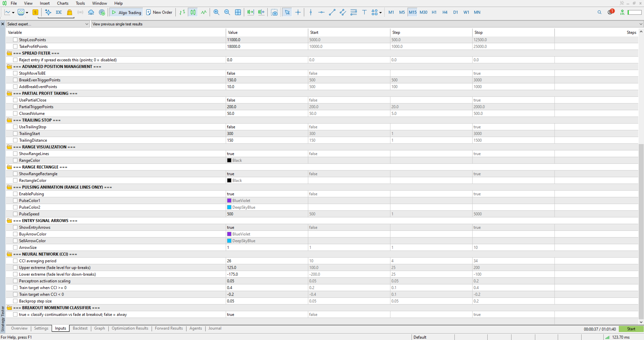Screen dimensions: 644x340
Task: Tick the StopMoveToBE checkbox
Action: [15, 73]
